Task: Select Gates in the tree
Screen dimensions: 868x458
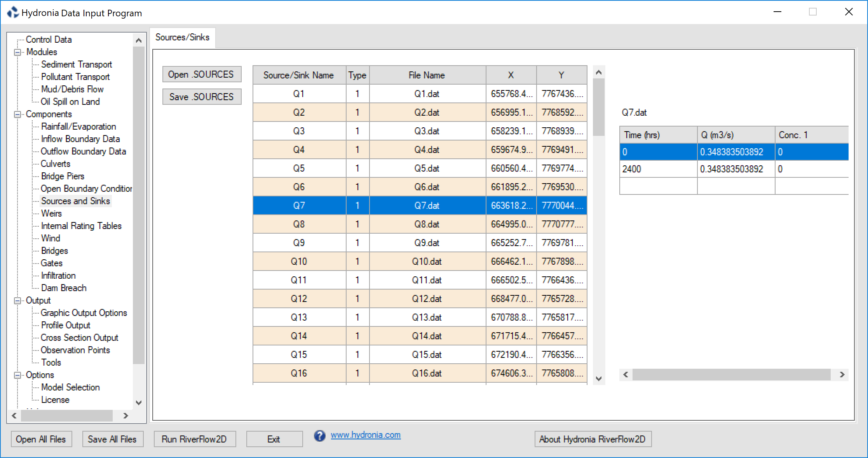Action: point(52,263)
